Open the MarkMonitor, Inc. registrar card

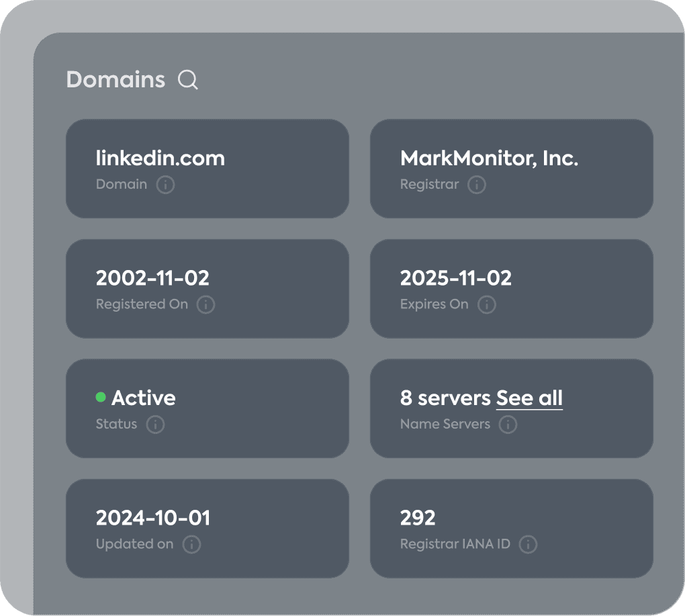[x=511, y=168]
